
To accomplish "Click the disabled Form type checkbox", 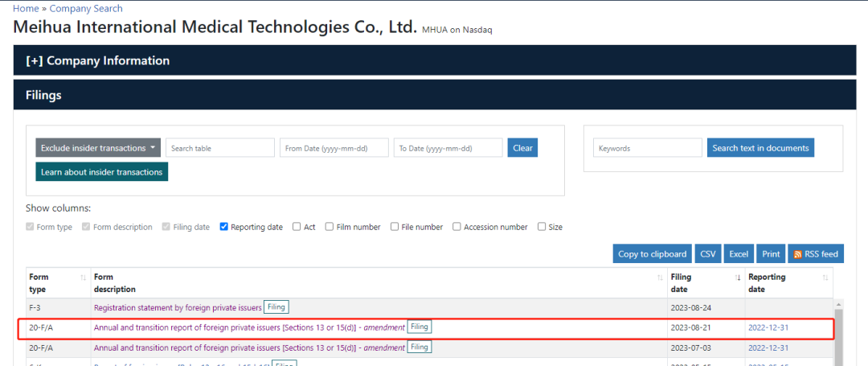I will pos(30,227).
